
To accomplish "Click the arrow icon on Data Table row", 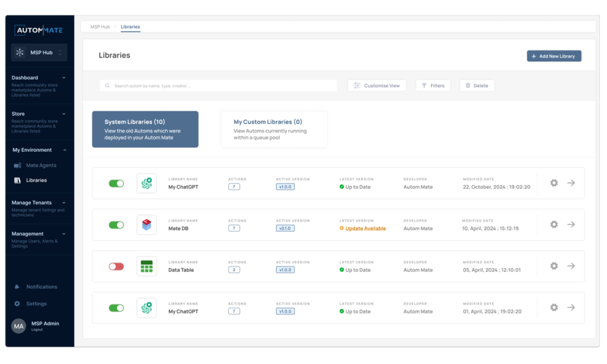I will pos(571,266).
